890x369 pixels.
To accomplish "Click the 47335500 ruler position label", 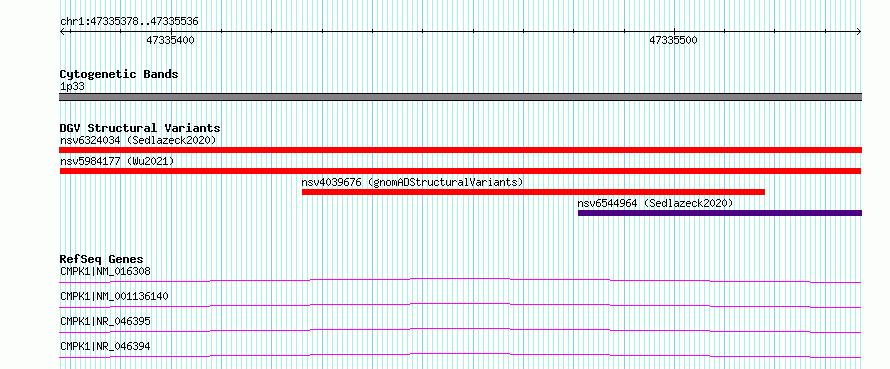I will coord(673,40).
